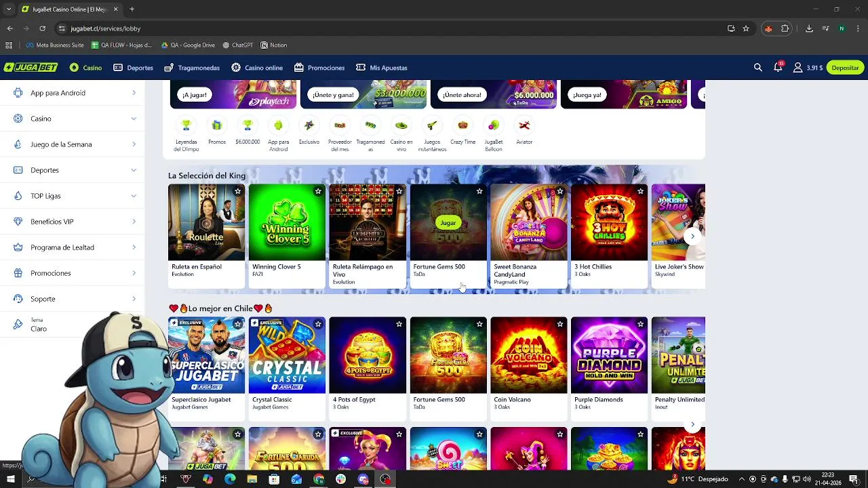Open the $6.000.000 category icon
Screen dimensions: 868x488
coord(248,125)
